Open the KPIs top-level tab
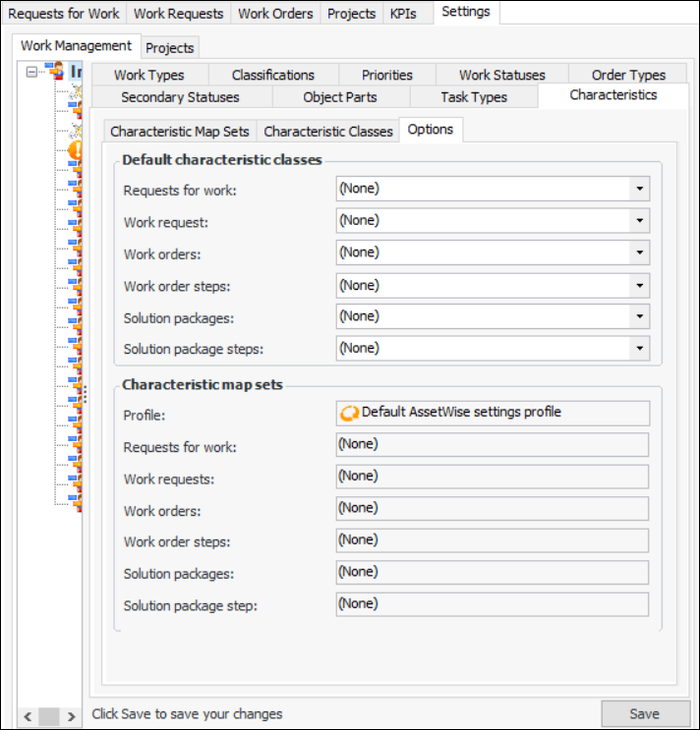 [403, 14]
